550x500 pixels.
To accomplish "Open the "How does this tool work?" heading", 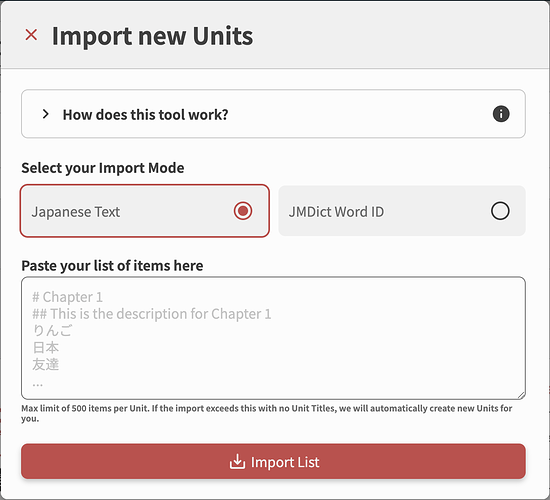I will click(145, 114).
